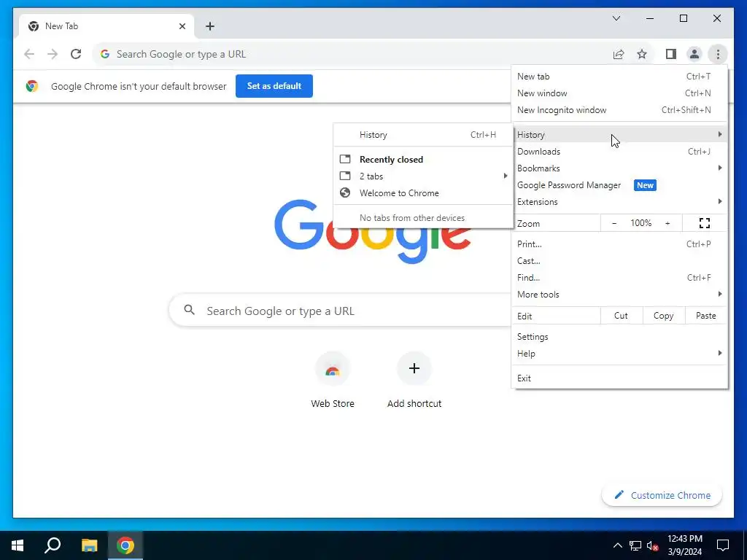747x560 pixels.
Task: Click the 100% zoom level value
Action: click(x=640, y=223)
